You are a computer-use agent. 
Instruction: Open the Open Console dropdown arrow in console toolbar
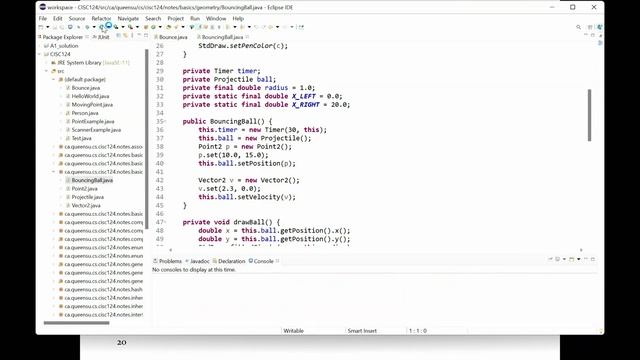click(578, 259)
